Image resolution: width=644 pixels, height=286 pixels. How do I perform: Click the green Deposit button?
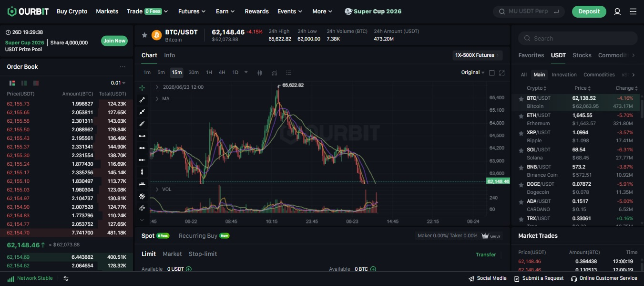(589, 11)
